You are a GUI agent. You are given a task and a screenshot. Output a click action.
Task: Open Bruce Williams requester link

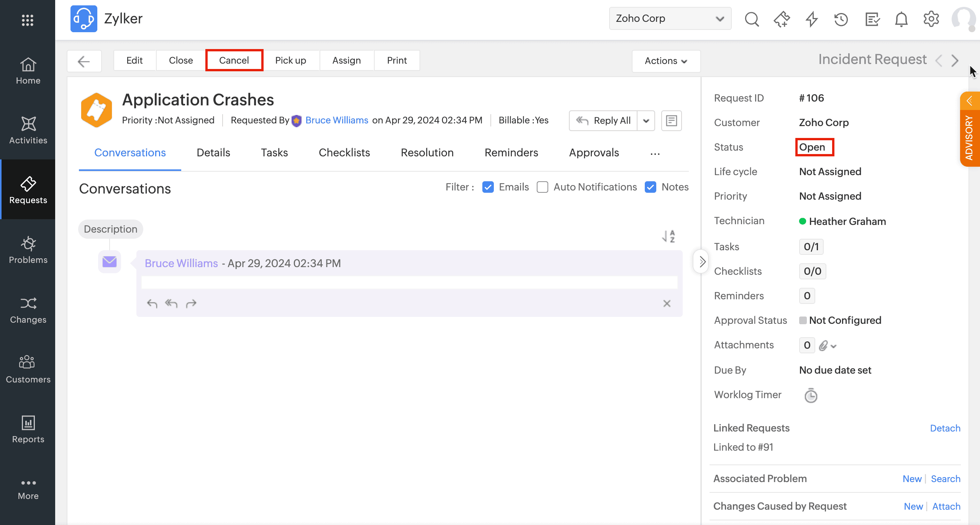point(336,120)
